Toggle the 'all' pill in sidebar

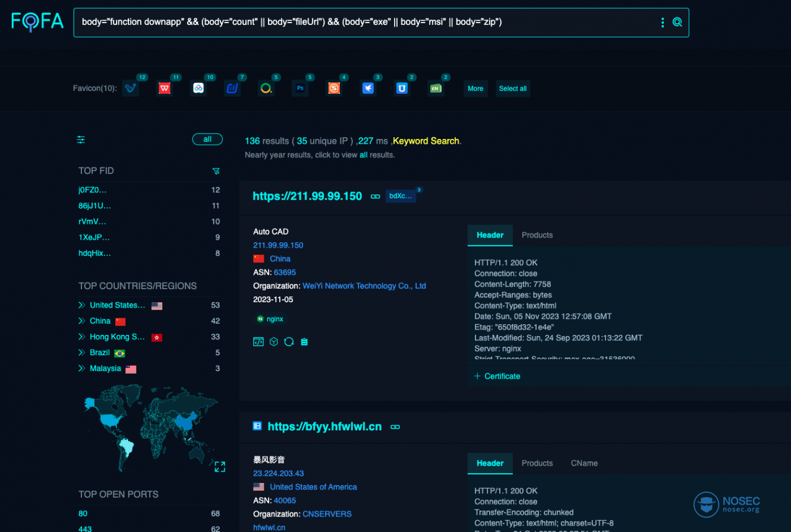click(207, 140)
